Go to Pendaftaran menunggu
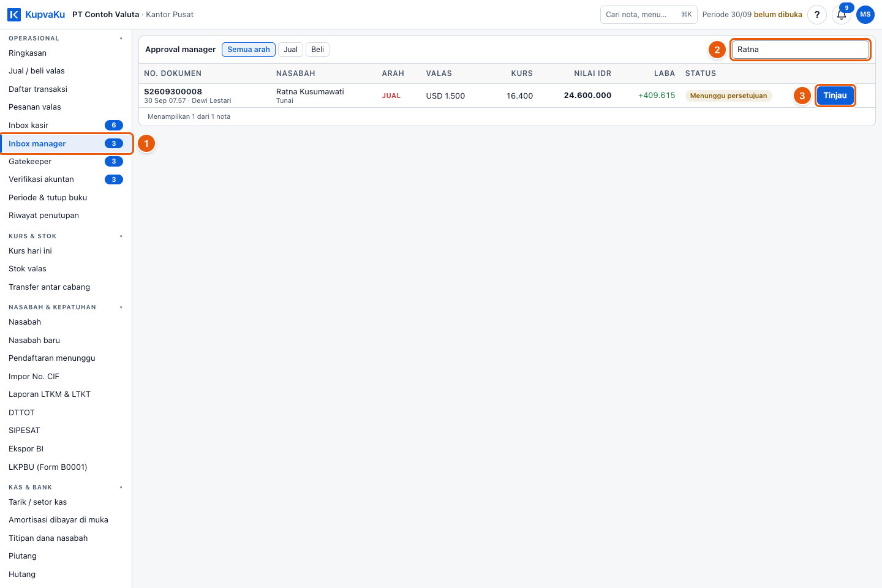Viewport: 882px width, 588px height. [66, 358]
